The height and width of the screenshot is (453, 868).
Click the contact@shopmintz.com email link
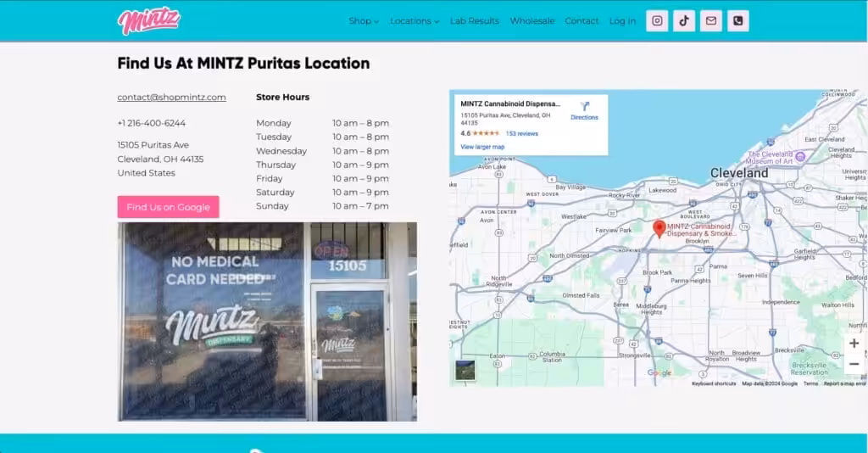pyautogui.click(x=171, y=97)
